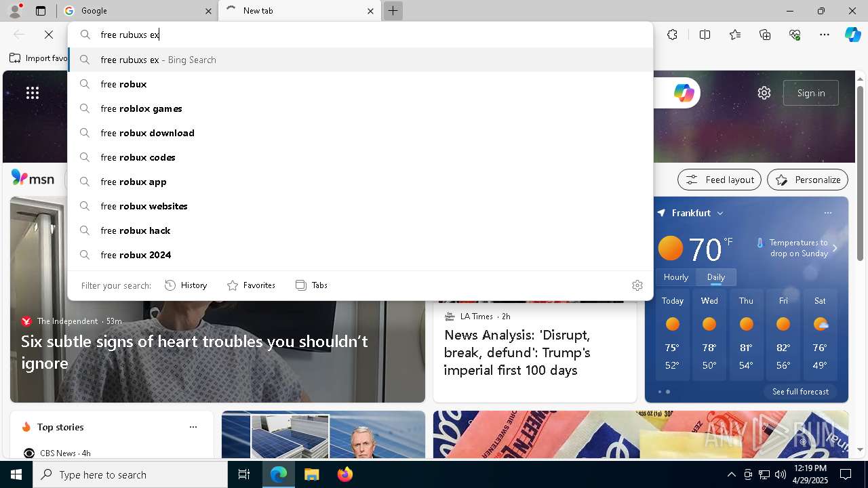
Task: Open solar panels news thumbnail
Action: (x=323, y=434)
